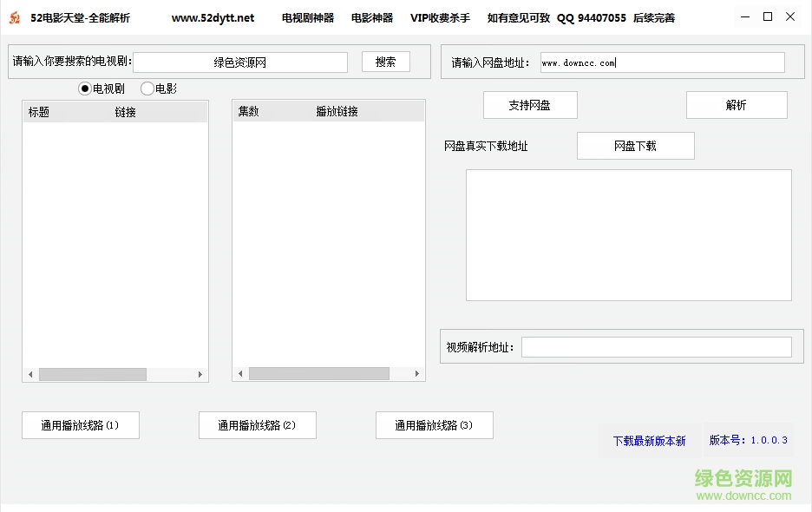Screen dimensions: 812x512
Task: Click the 支持网盘 button
Action: (x=529, y=104)
